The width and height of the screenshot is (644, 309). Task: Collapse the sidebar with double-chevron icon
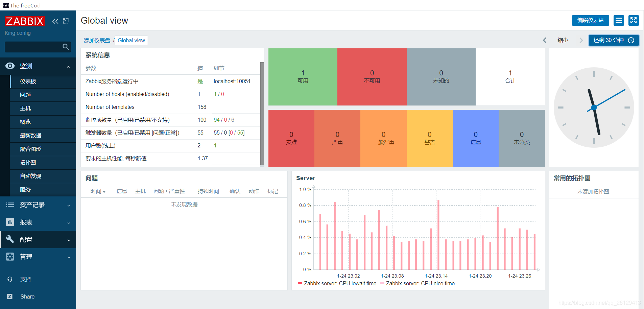pyautogui.click(x=55, y=21)
